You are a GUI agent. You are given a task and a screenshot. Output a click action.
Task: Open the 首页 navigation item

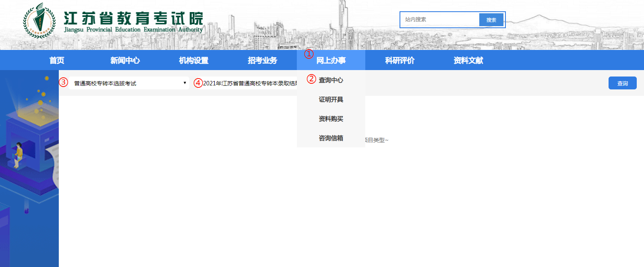pyautogui.click(x=57, y=60)
